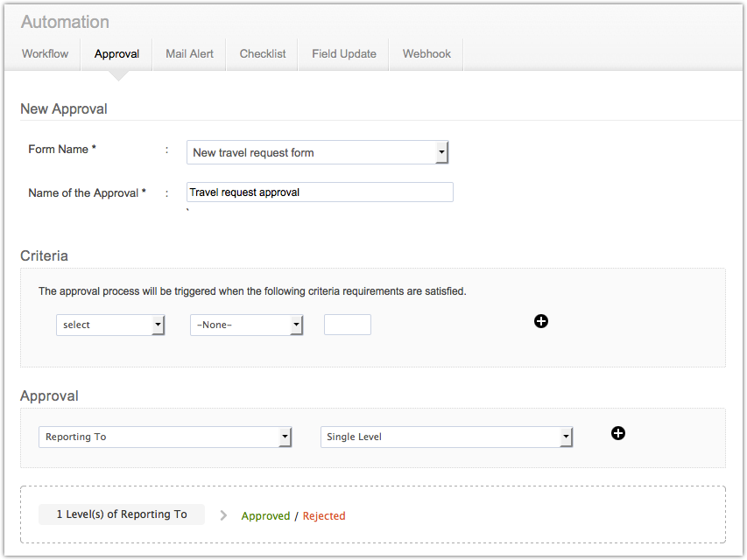This screenshot has height=560, width=747.
Task: Open the Form Name dropdown
Action: pyautogui.click(x=317, y=152)
